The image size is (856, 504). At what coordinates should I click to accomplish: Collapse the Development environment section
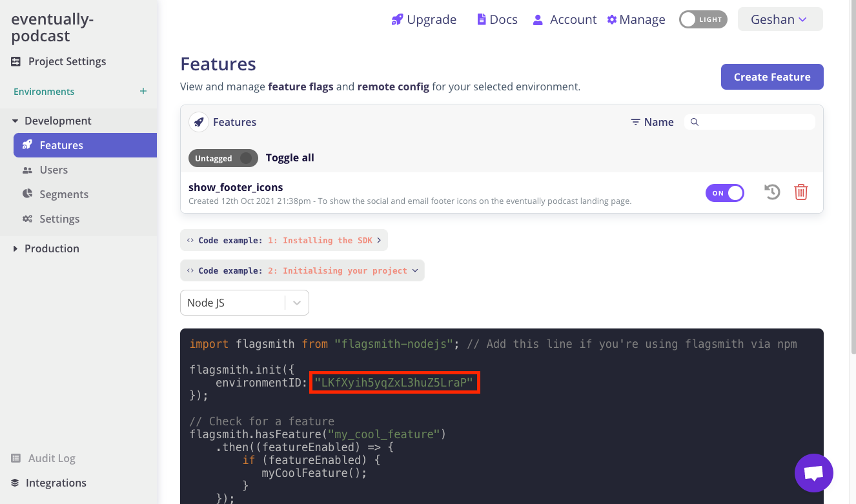(15, 120)
